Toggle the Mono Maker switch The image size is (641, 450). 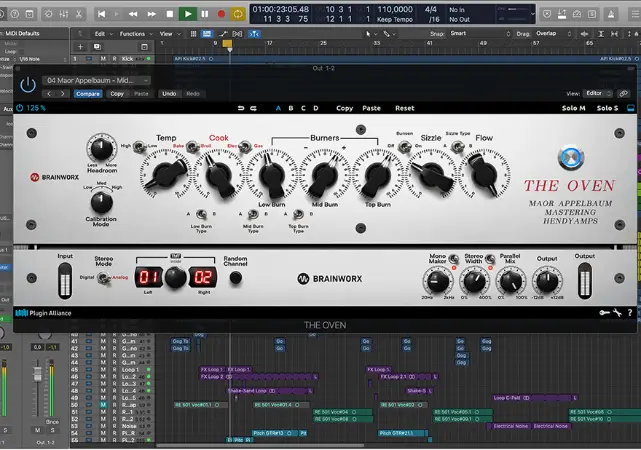click(x=455, y=260)
